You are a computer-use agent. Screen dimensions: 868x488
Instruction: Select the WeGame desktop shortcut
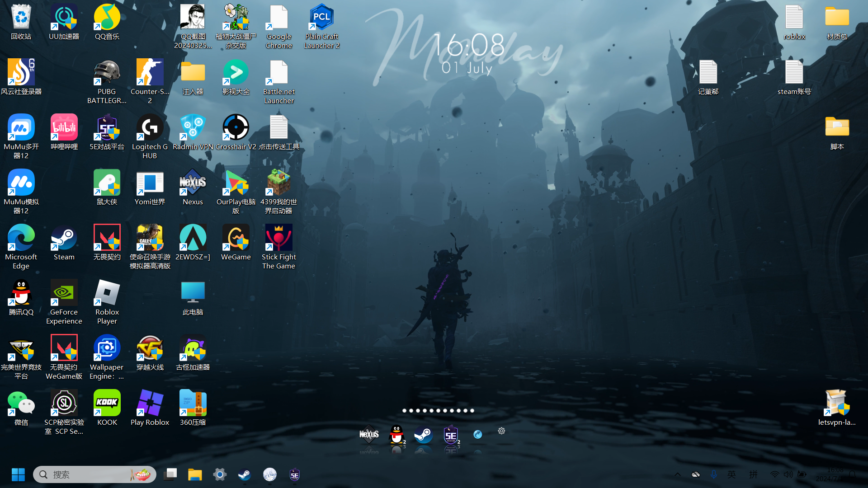(236, 242)
